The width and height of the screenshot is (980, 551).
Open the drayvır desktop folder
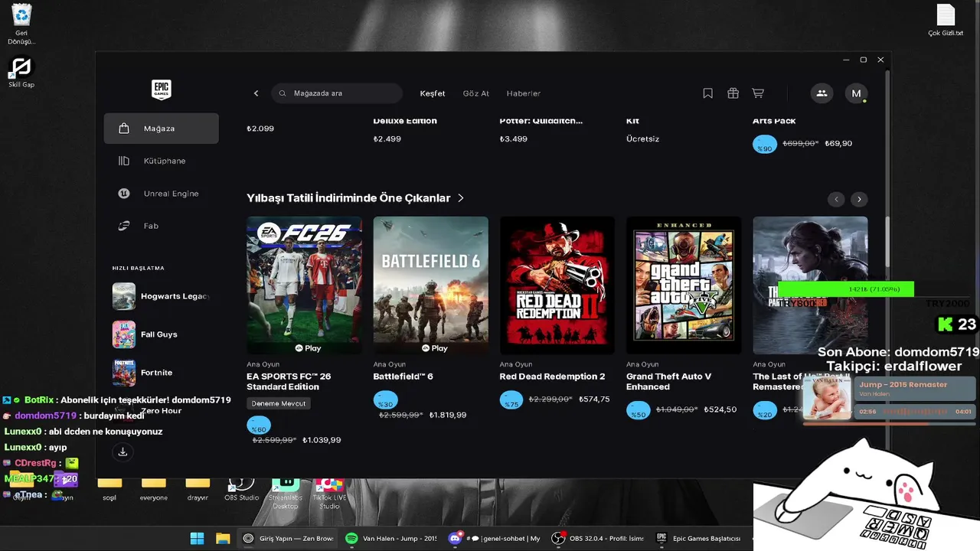198,490
